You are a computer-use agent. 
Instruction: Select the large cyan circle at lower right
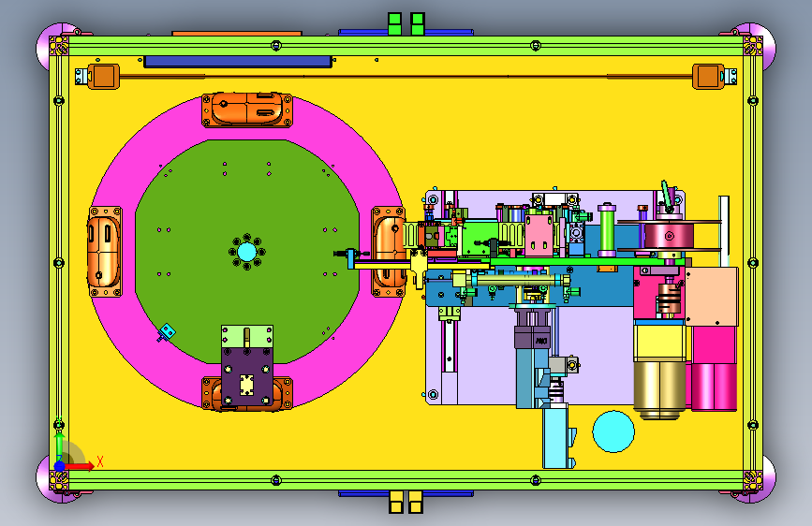(x=613, y=431)
